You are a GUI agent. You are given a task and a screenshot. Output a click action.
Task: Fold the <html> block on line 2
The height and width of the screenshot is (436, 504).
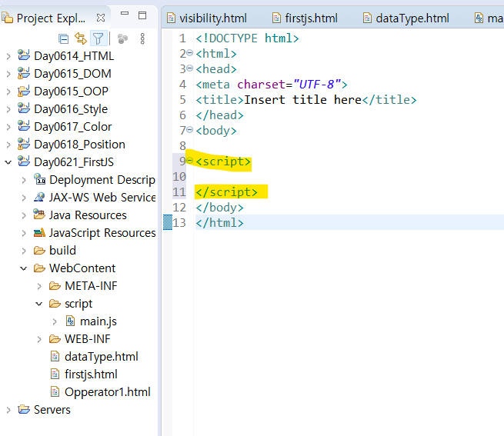[190, 53]
